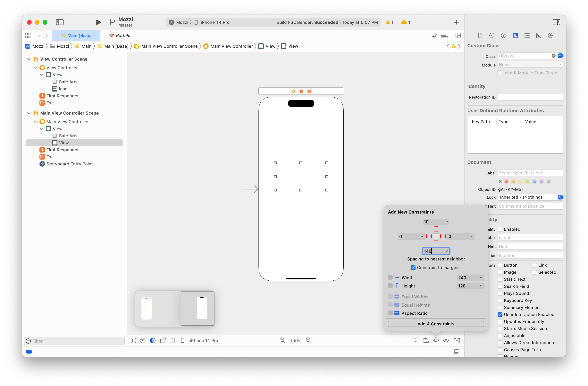588x386 pixels.
Task: Toggle the left navigator sidebar
Action: [60, 22]
